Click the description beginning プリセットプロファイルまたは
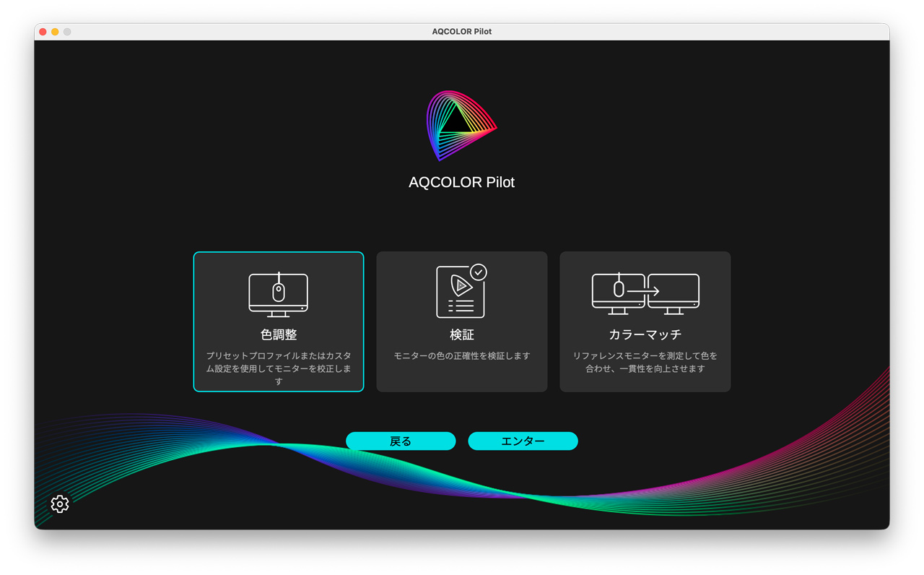Screen dimensions: 924x575 pyautogui.click(x=279, y=368)
